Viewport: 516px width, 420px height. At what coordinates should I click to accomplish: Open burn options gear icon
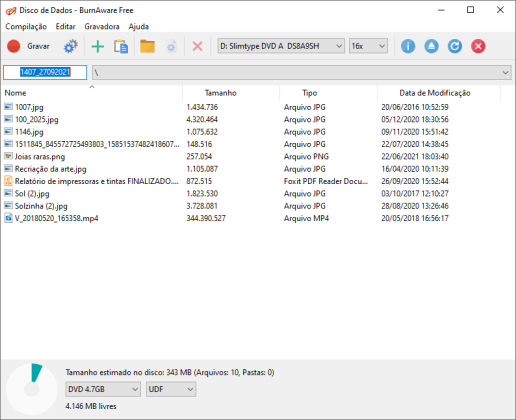pos(71,46)
